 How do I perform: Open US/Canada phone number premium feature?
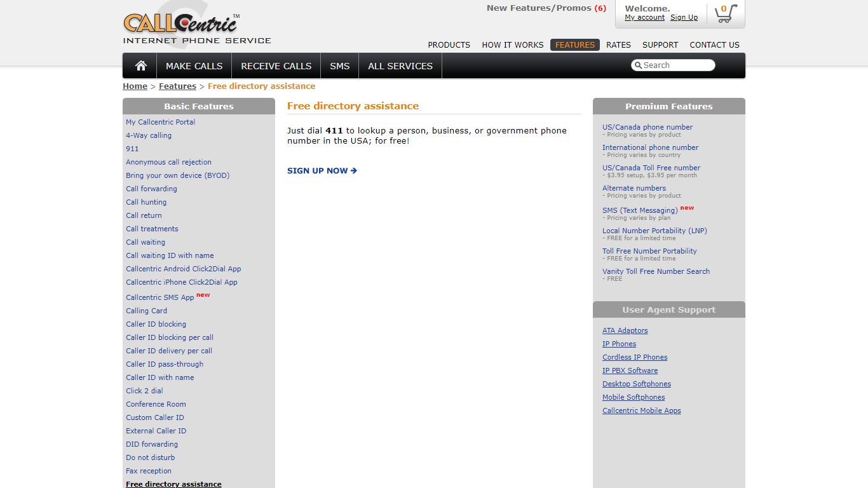point(648,127)
